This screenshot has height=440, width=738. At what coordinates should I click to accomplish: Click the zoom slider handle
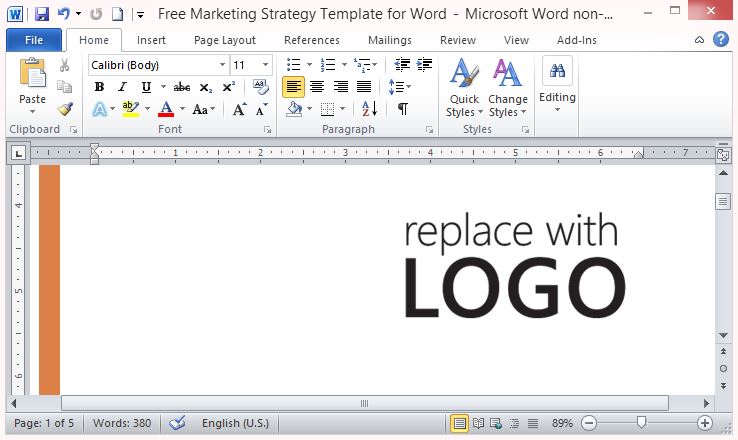coord(641,423)
